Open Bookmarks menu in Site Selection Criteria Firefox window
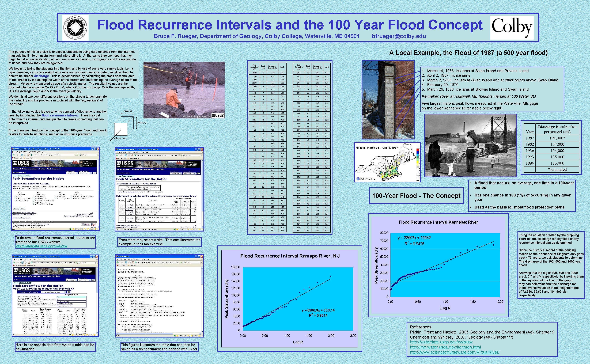The height and width of the screenshot is (364, 590). tap(32, 152)
